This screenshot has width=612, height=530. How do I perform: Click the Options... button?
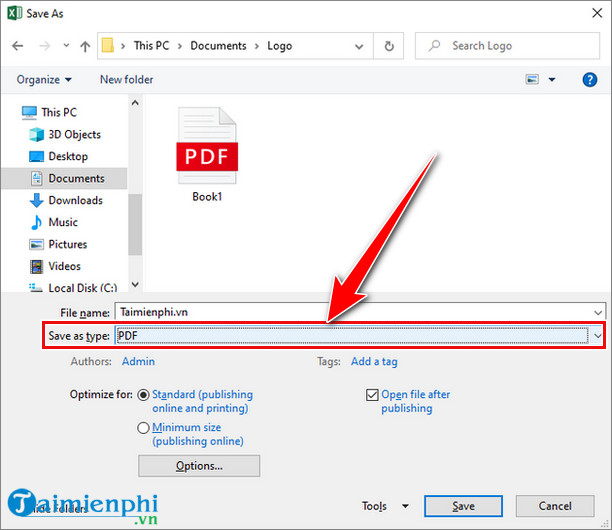(x=199, y=466)
